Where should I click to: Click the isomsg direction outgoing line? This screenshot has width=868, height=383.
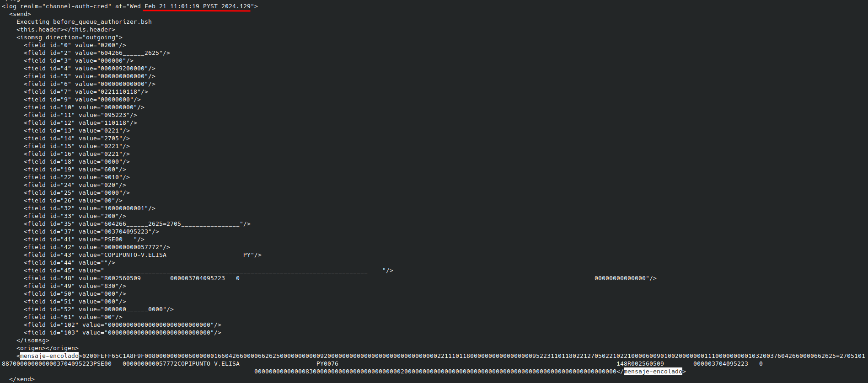click(x=70, y=37)
